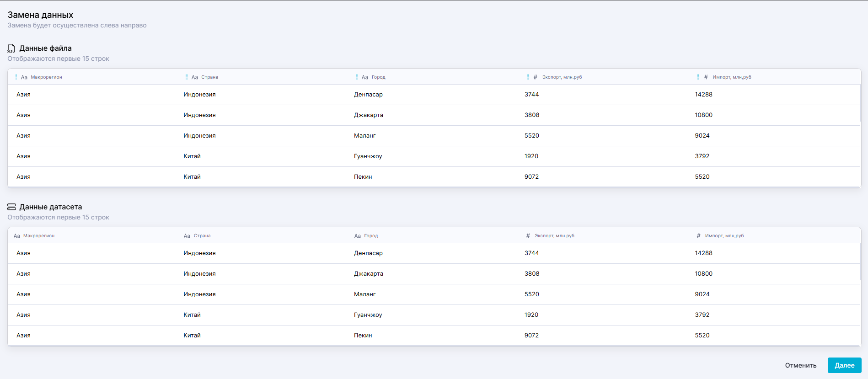This screenshot has height=379, width=868.
Task: Grab the drag handle of file column Экспорт
Action: click(x=528, y=77)
